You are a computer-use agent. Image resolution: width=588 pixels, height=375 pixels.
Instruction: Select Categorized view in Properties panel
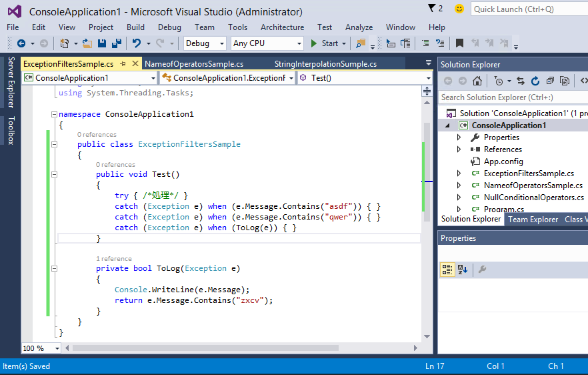point(447,270)
